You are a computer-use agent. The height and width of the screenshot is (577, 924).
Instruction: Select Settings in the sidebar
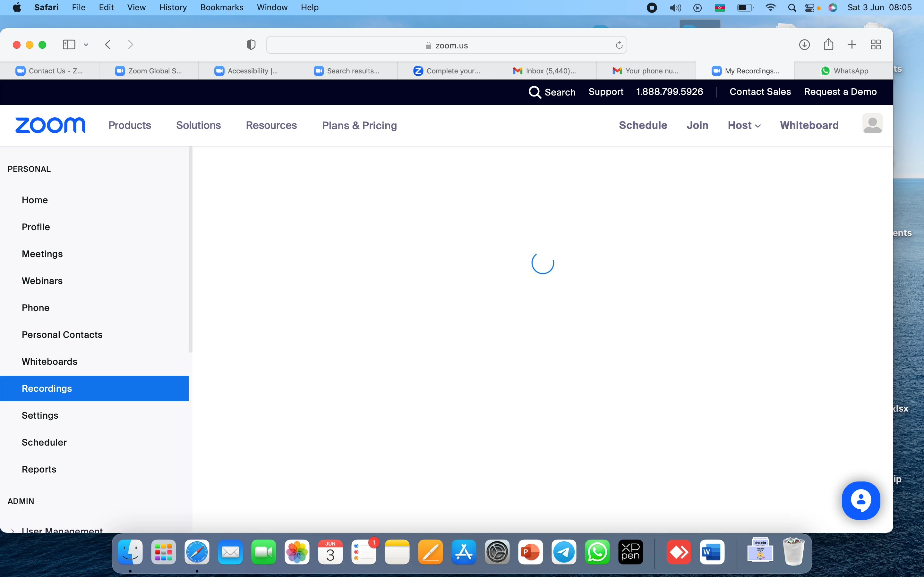(x=40, y=415)
